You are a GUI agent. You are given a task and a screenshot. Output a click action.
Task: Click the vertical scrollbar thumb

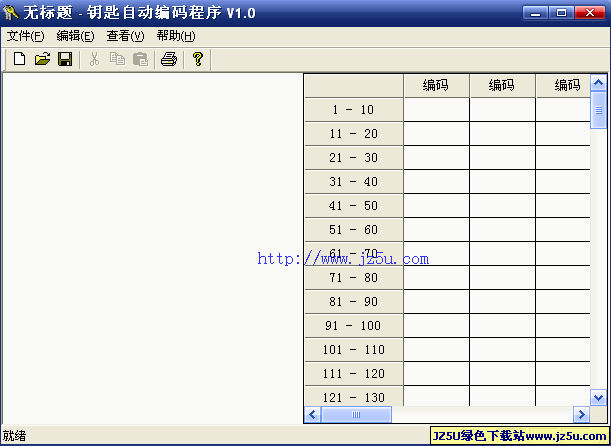(599, 110)
